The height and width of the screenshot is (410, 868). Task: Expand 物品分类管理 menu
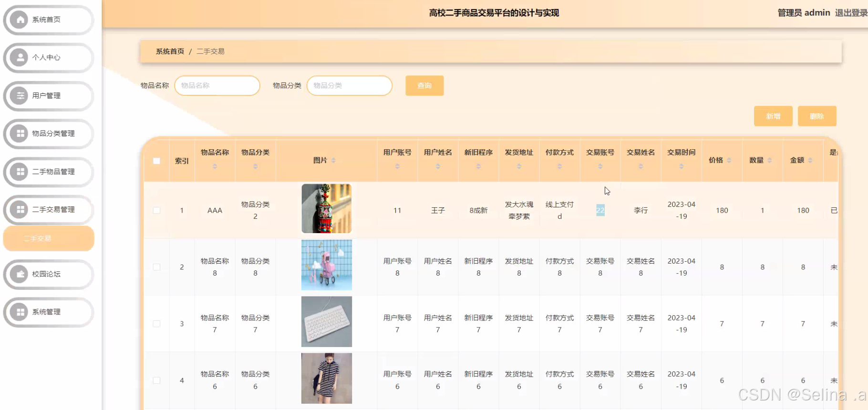coord(48,133)
